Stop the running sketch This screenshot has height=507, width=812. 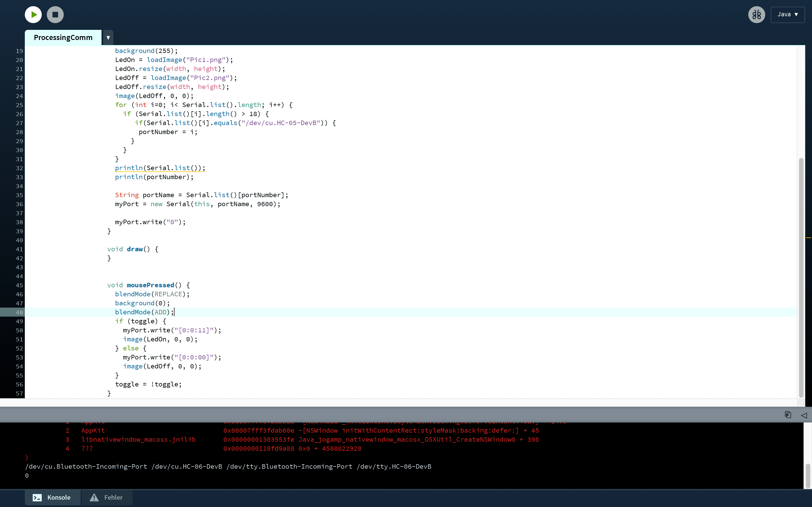[x=55, y=15]
